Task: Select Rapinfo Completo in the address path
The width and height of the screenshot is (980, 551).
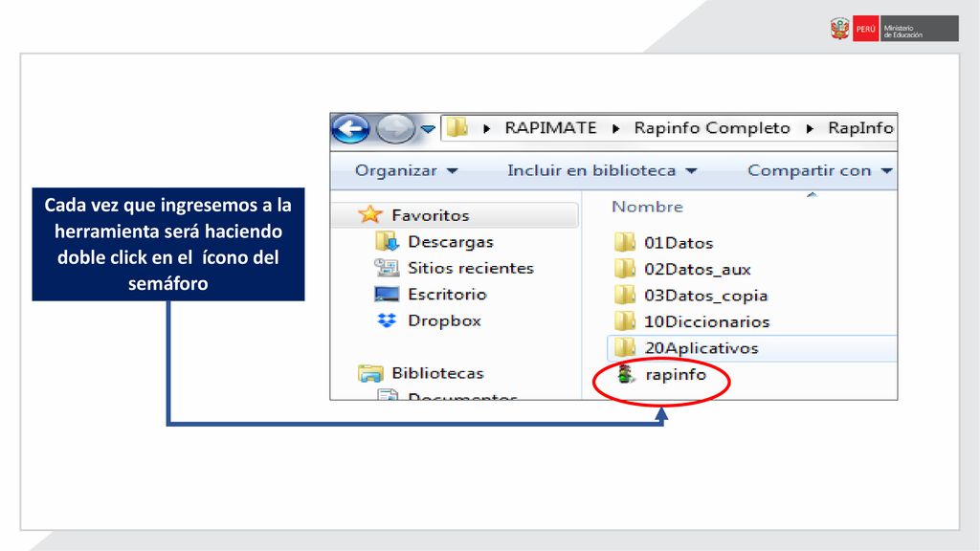Action: [712, 128]
